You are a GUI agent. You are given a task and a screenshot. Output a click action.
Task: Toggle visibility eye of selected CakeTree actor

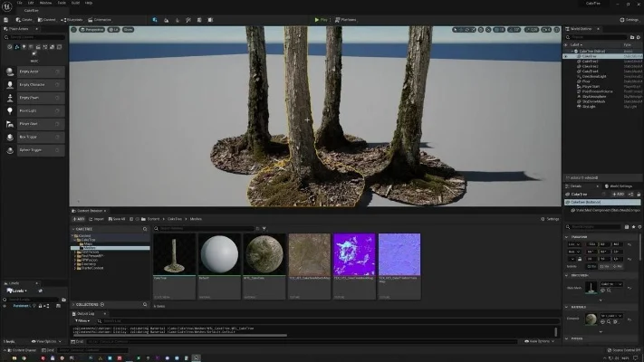(565, 56)
